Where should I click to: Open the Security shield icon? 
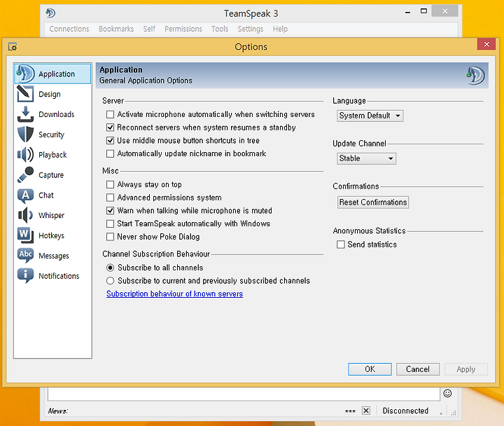click(x=25, y=135)
